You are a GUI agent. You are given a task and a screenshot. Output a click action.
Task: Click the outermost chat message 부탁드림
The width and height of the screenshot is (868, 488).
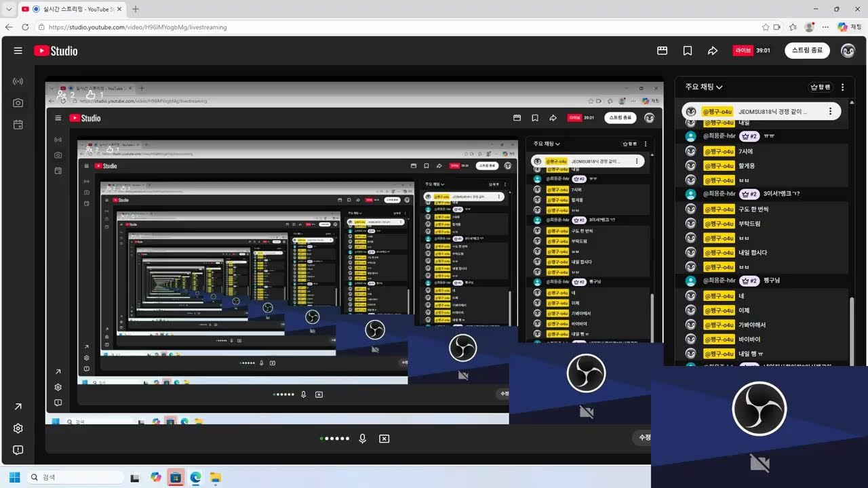point(749,223)
